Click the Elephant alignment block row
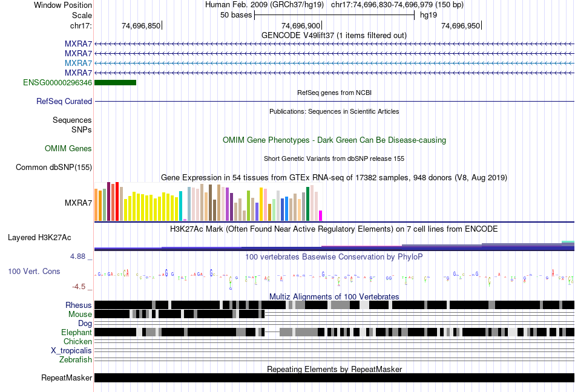Screen dimensions: 575x392 [334, 332]
